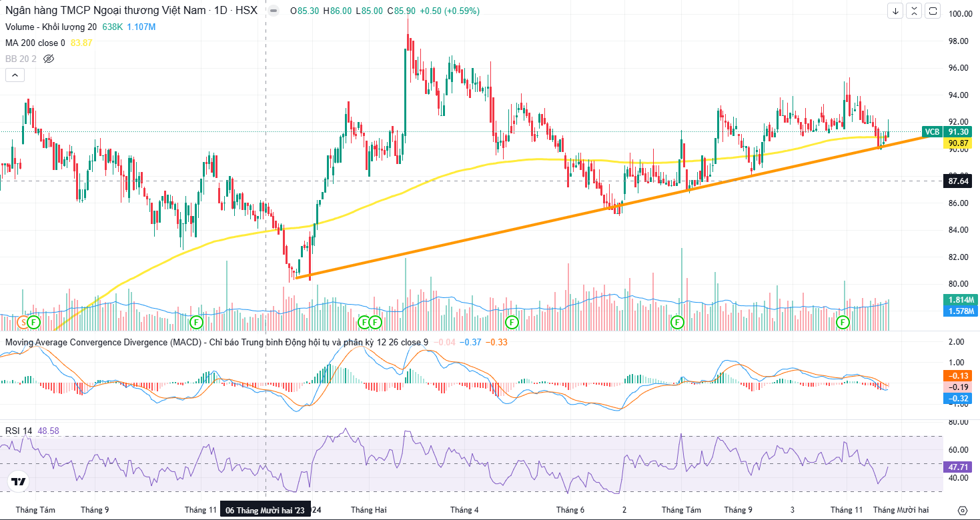Click the blue -0.32 MACD axis label
This screenshot has width=980, height=520.
click(958, 399)
